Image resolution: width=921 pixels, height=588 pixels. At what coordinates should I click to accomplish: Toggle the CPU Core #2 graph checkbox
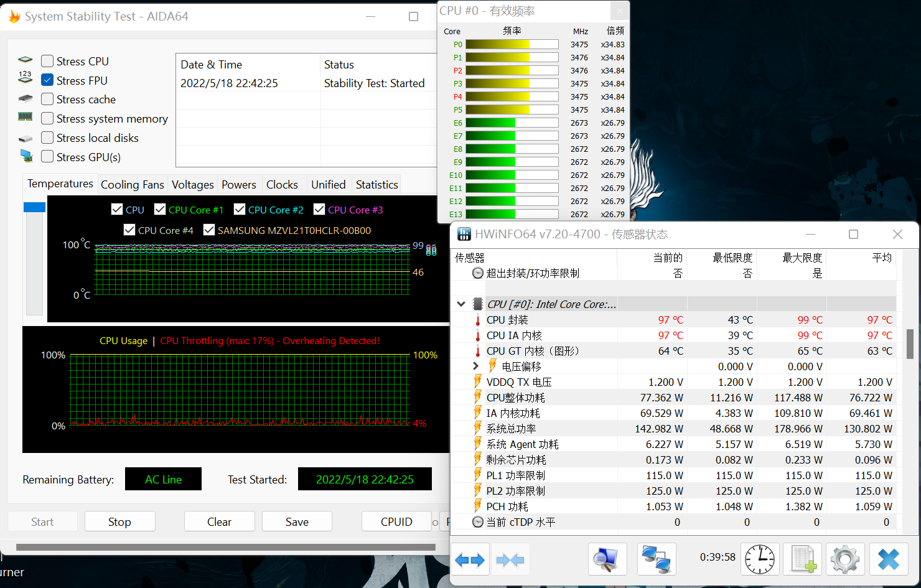tap(240, 209)
